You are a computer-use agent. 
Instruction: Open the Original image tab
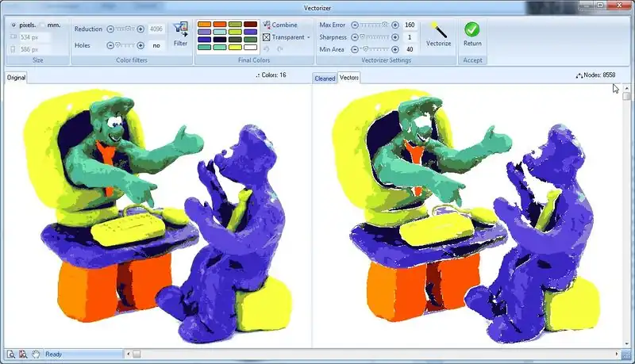[17, 78]
